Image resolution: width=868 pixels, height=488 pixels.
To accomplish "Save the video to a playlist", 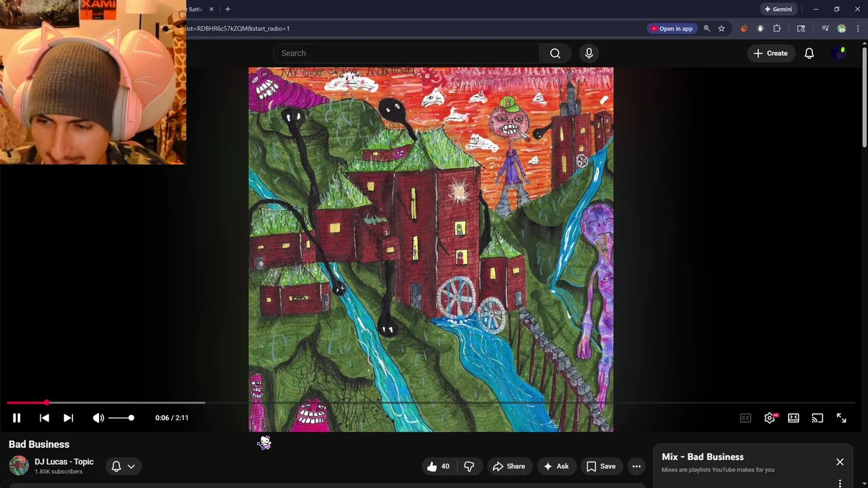I will pos(601,466).
